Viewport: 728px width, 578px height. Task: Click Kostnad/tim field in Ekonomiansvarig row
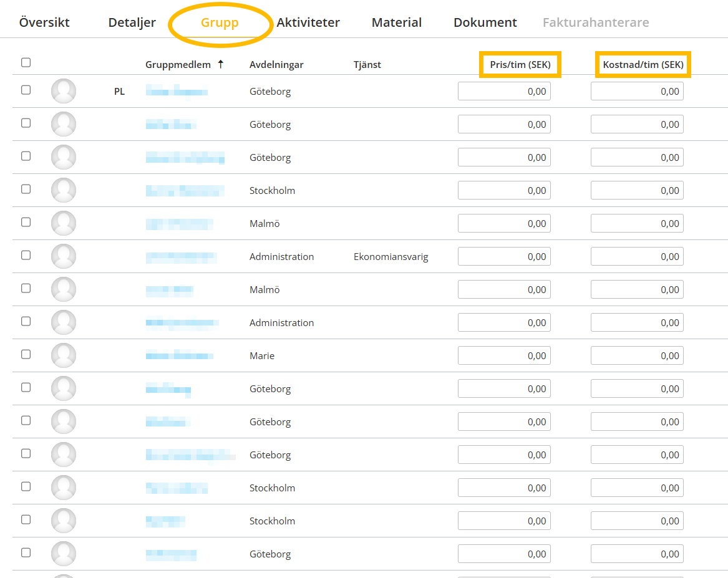637,257
